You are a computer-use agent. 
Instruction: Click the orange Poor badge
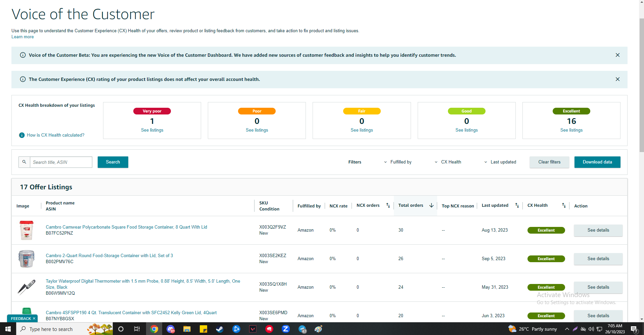pyautogui.click(x=257, y=111)
